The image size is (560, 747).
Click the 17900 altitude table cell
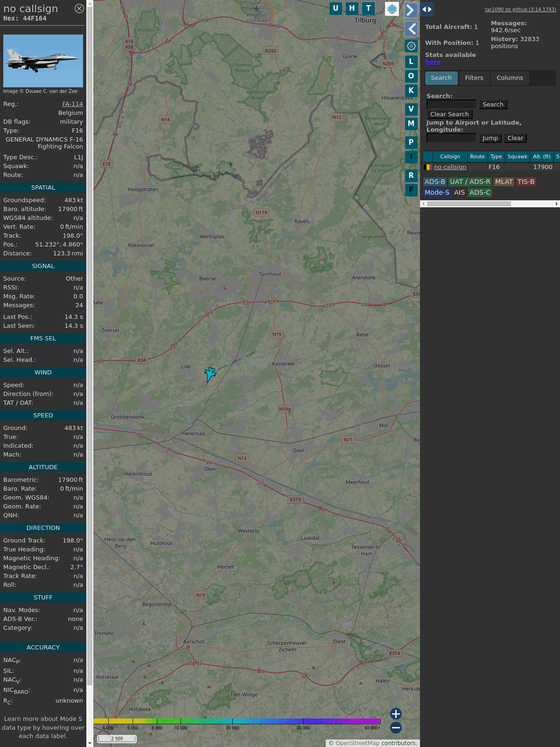click(543, 167)
